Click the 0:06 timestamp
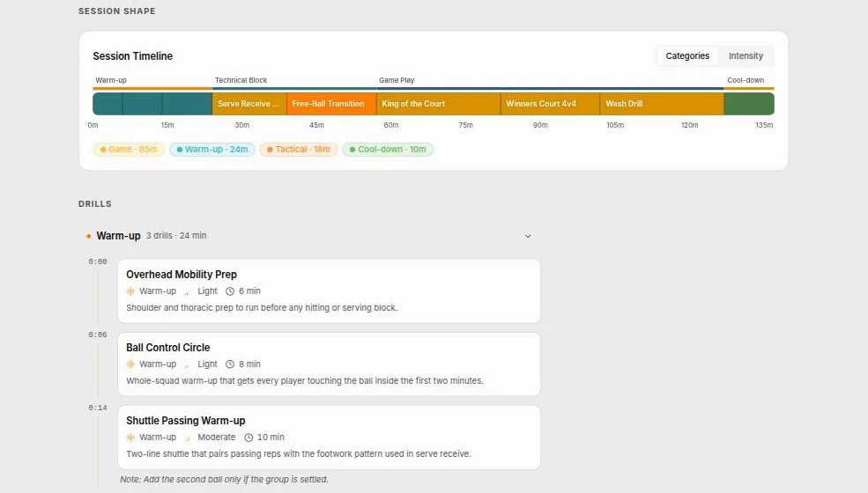The width and height of the screenshot is (868, 493). click(x=98, y=335)
